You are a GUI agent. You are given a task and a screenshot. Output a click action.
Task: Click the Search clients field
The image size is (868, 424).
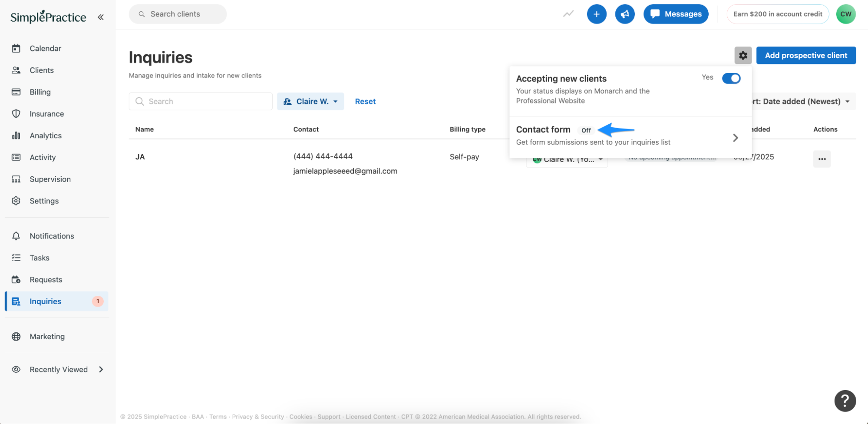coord(178,14)
